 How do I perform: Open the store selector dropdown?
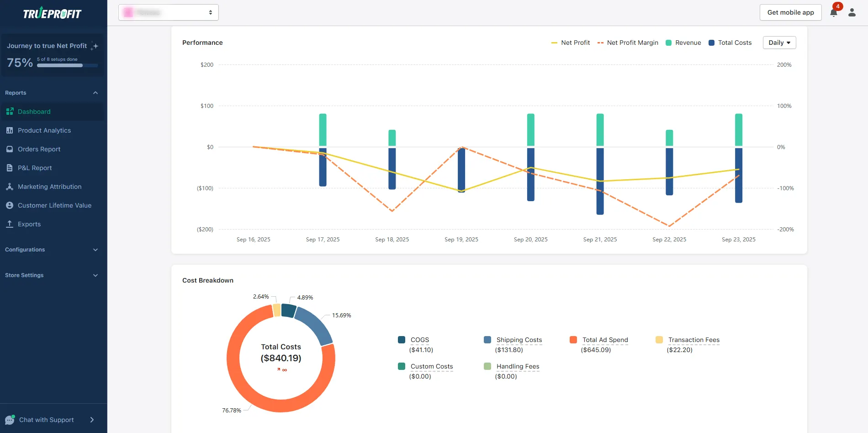pos(168,12)
